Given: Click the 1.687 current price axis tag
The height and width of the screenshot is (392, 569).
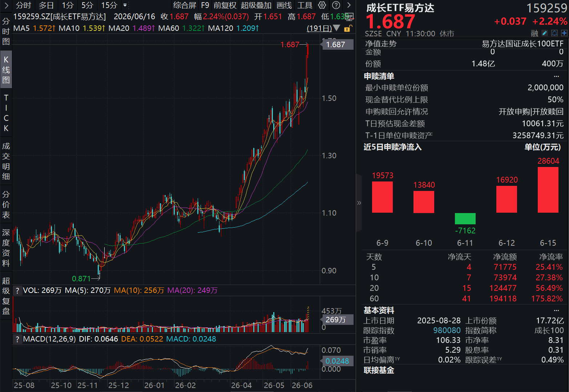Looking at the screenshot, I should click(x=336, y=45).
